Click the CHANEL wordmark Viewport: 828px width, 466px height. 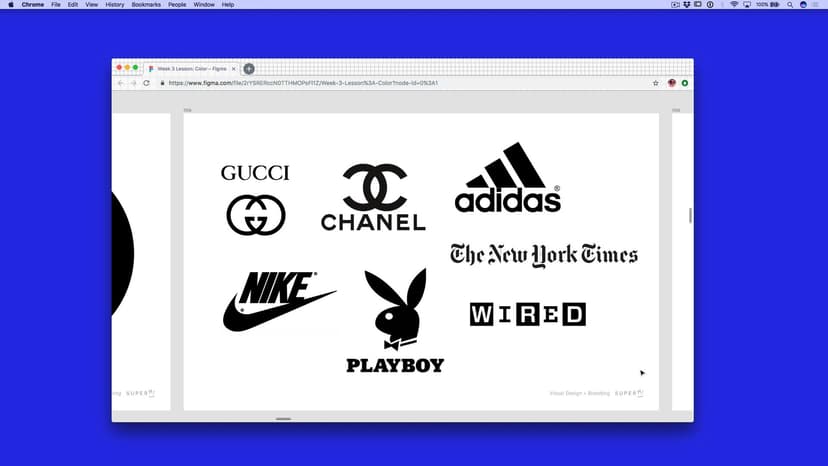tap(373, 222)
